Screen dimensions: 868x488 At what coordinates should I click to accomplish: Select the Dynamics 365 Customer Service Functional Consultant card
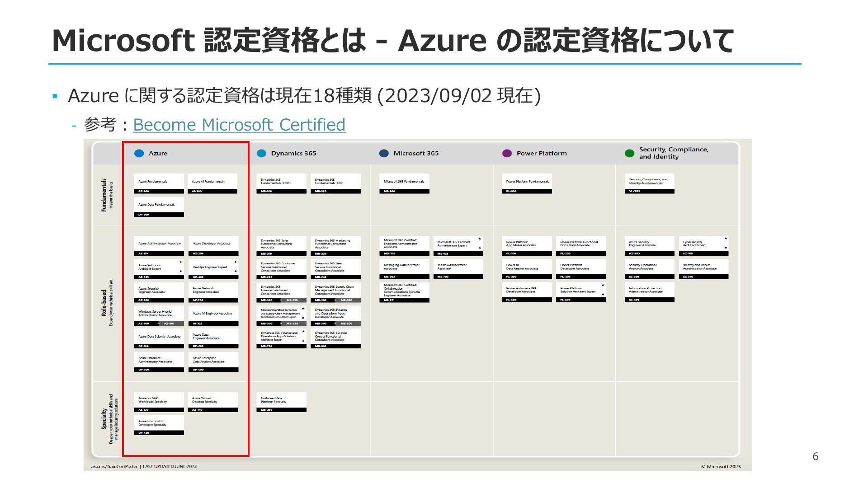click(x=281, y=269)
